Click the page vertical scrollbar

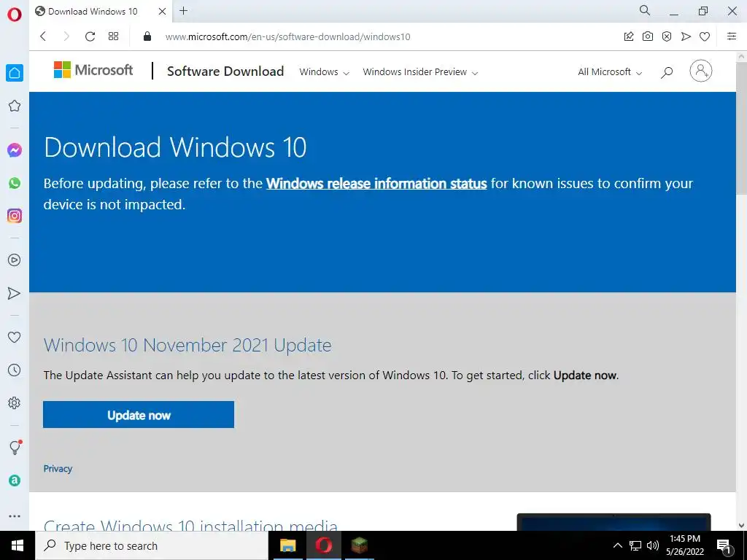coord(741,128)
